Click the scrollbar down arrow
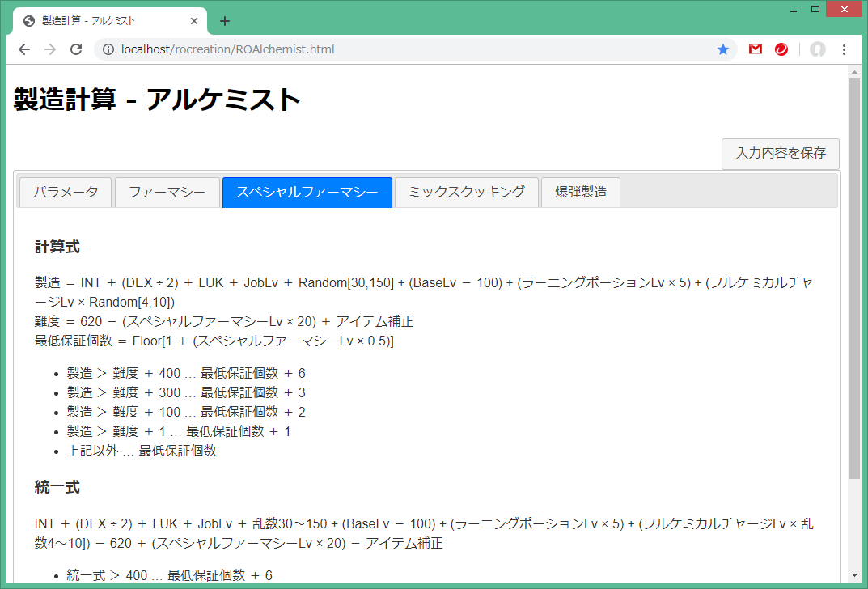 tap(854, 575)
